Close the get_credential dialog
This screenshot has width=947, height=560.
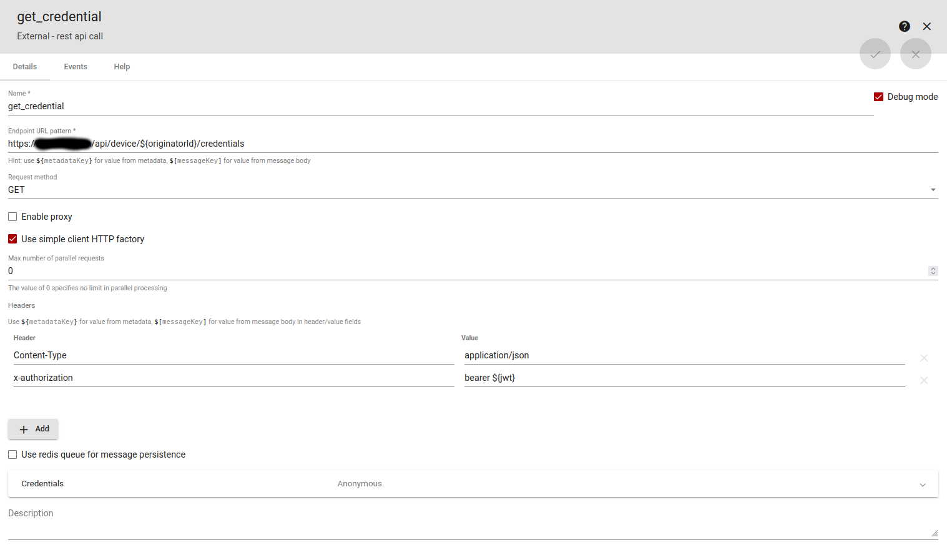click(926, 26)
